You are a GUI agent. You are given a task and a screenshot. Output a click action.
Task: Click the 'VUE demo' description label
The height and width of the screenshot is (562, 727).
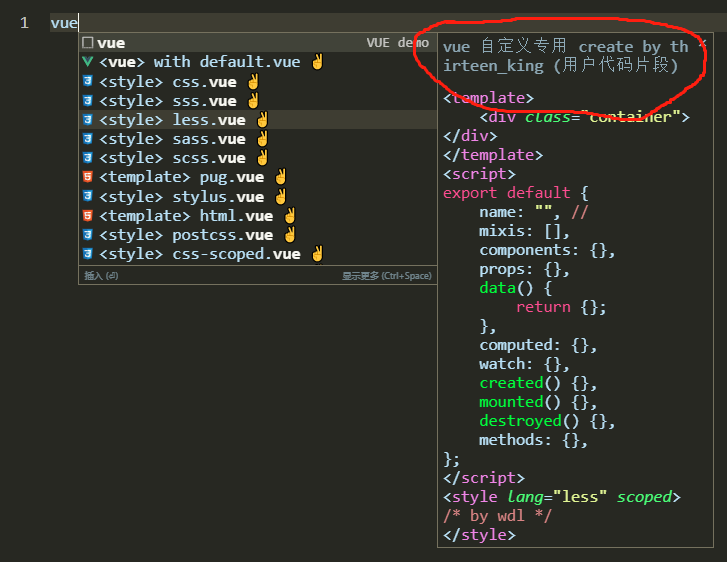pos(398,43)
